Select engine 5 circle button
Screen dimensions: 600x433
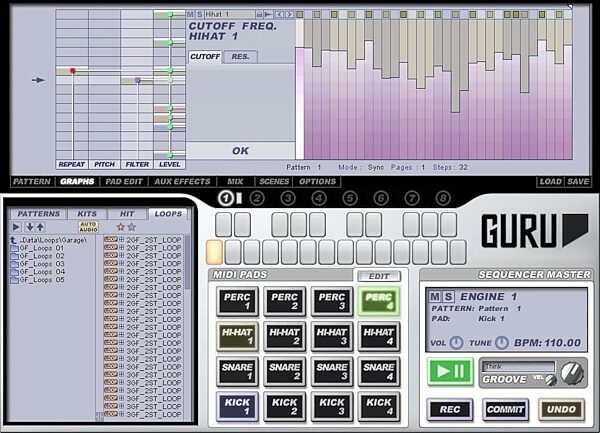tap(350, 198)
